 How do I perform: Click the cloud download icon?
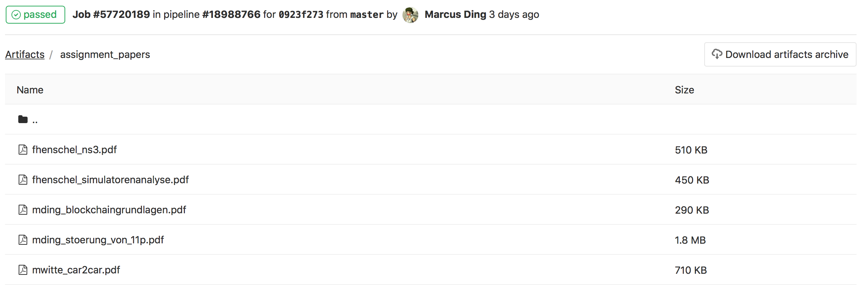click(717, 54)
